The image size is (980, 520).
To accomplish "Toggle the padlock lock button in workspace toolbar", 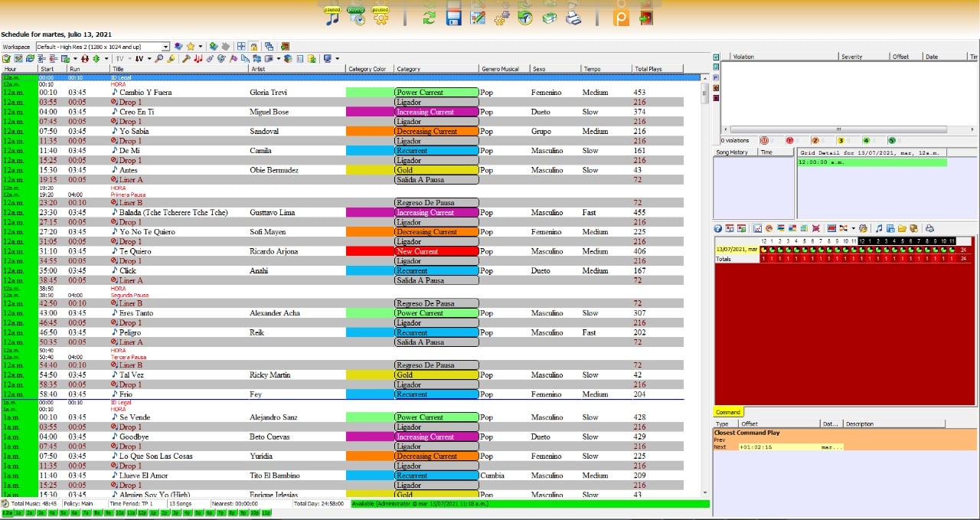I will [x=253, y=47].
